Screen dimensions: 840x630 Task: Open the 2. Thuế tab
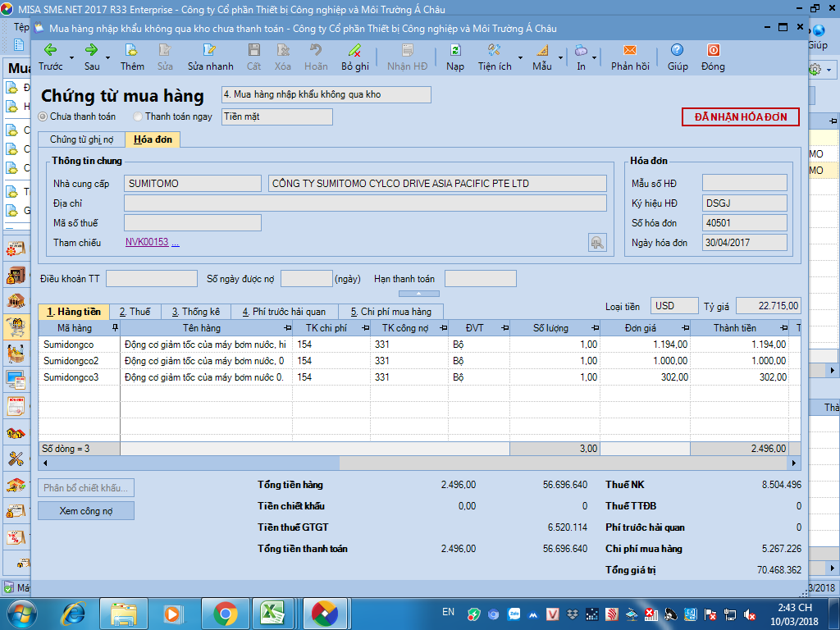tap(135, 312)
